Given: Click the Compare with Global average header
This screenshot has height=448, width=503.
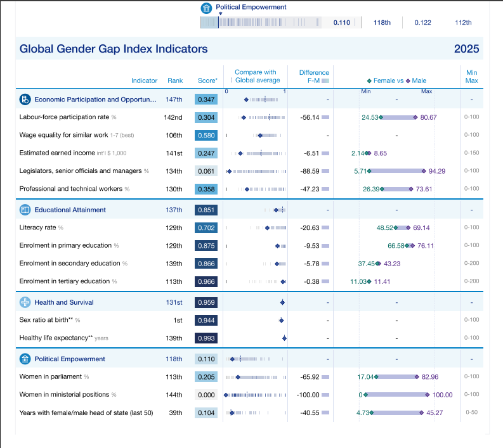Looking at the screenshot, I should coord(256,76).
